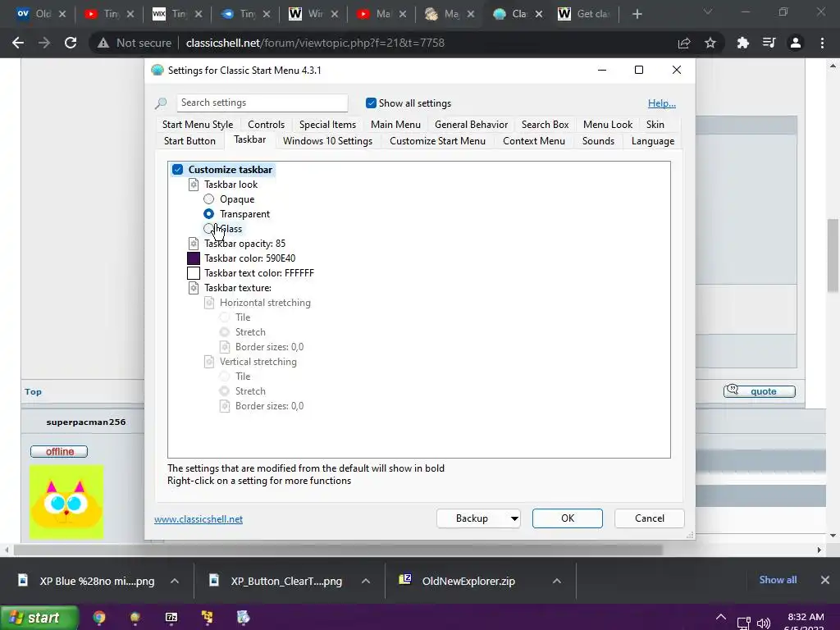This screenshot has width=840, height=630.
Task: Open the Chrome three-dot menu
Action: coord(822,43)
